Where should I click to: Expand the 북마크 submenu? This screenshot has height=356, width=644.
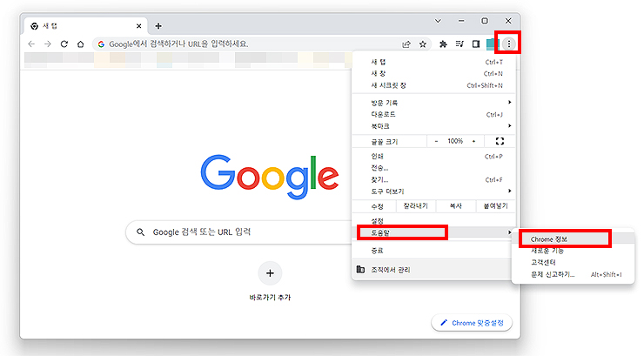(433, 126)
